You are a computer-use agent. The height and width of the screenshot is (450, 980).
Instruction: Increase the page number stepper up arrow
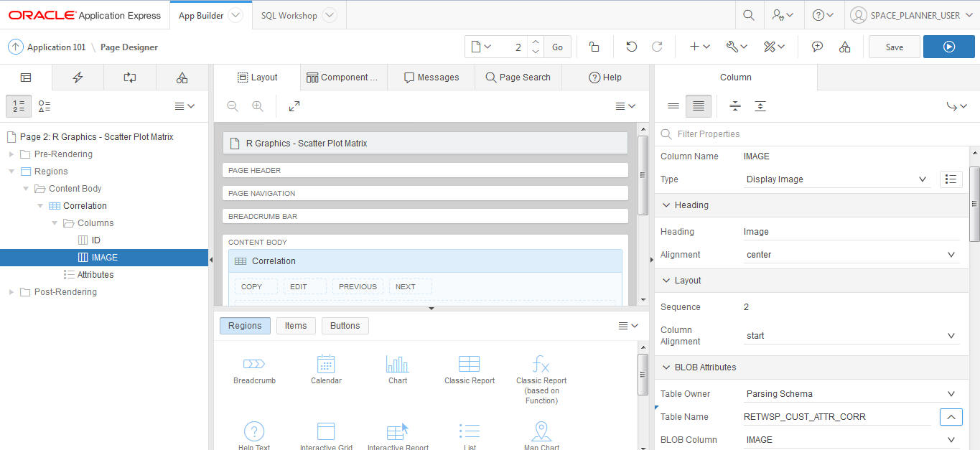(536, 42)
